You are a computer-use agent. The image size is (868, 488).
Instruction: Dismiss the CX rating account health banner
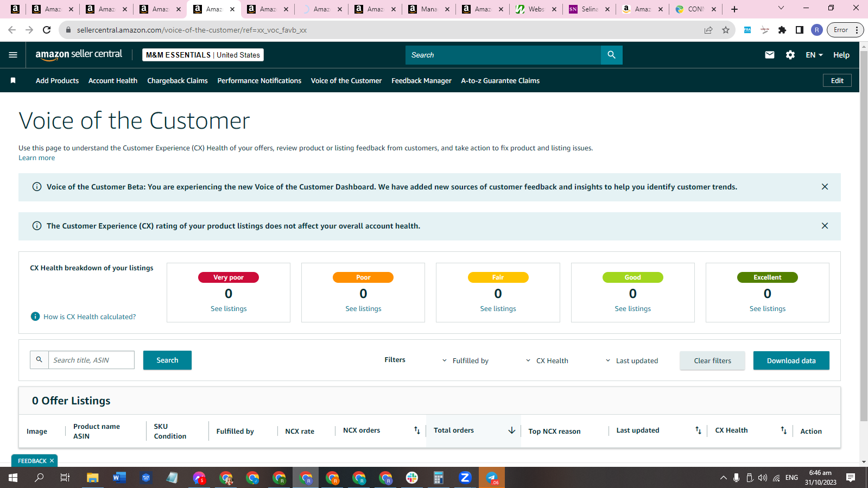coord(825,226)
